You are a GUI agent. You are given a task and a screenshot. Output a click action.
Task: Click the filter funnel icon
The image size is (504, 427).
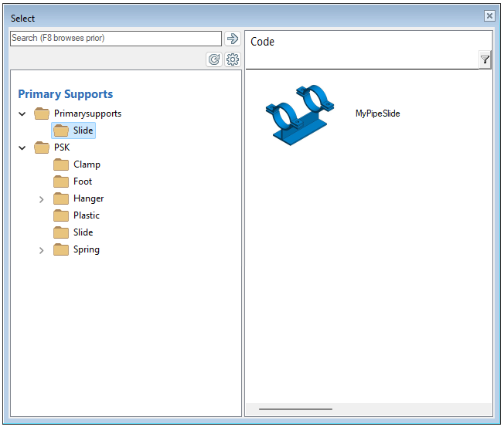tap(485, 59)
